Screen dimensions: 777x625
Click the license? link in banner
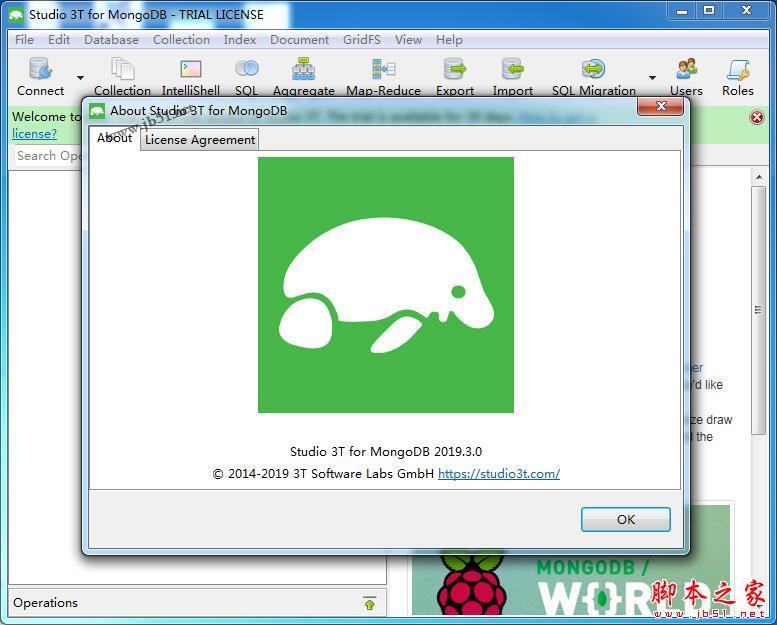(x=34, y=134)
